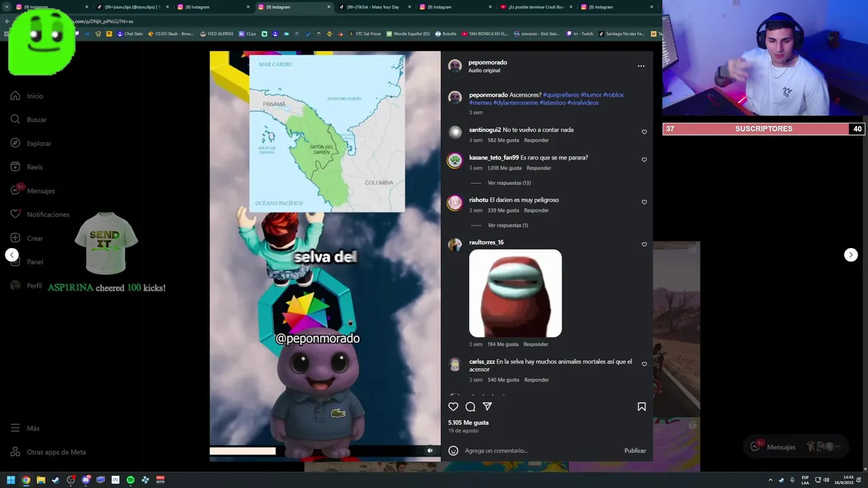This screenshot has width=868, height=488.
Task: Open the Boludle bookmark
Action: 447,33
